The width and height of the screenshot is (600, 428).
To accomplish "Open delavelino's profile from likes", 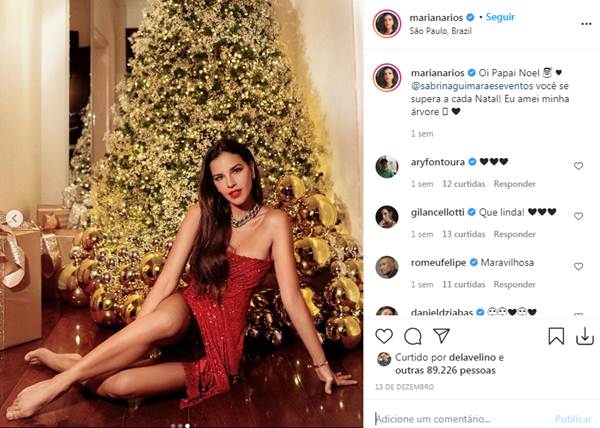I will [x=474, y=356].
